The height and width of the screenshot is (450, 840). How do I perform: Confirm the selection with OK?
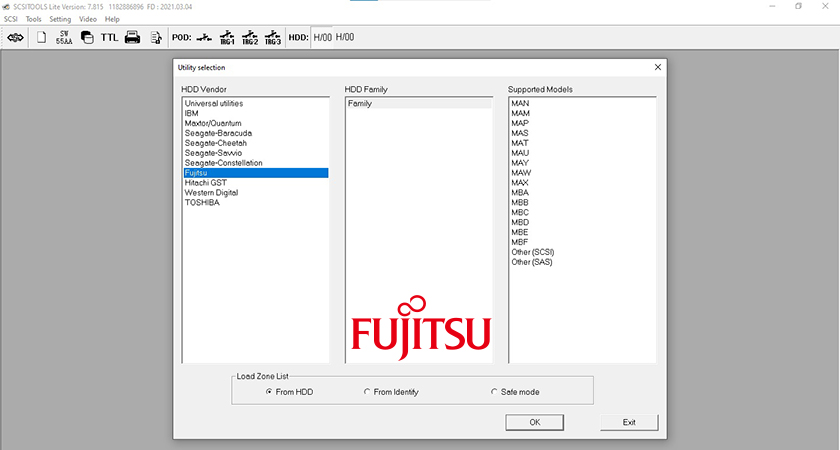click(535, 422)
